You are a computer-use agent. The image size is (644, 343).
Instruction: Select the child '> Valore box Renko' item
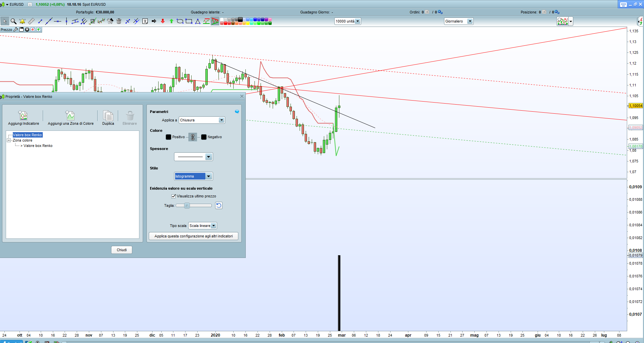(37, 146)
